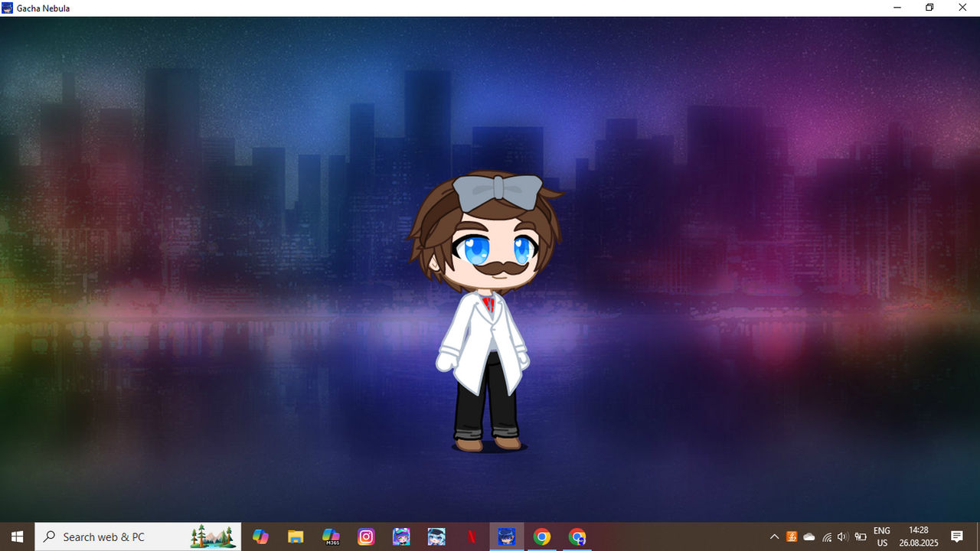Launch the Microsoft 365 taskbar app
The image size is (980, 551).
tap(331, 536)
